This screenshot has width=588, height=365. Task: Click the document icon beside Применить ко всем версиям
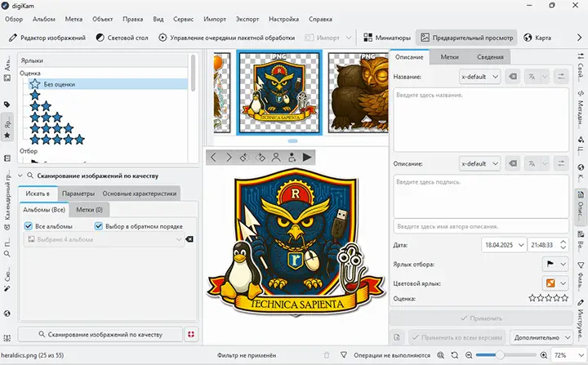tap(397, 337)
